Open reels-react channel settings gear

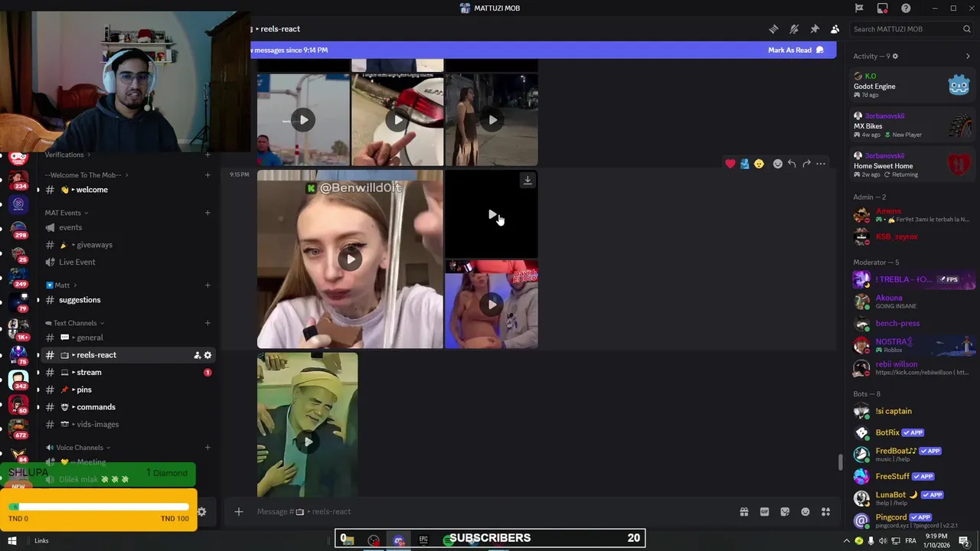207,355
